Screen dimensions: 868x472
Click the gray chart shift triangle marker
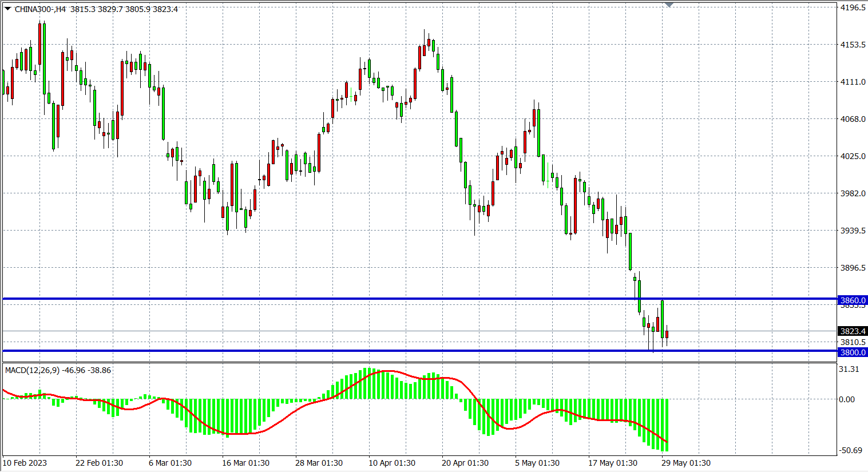669,5
